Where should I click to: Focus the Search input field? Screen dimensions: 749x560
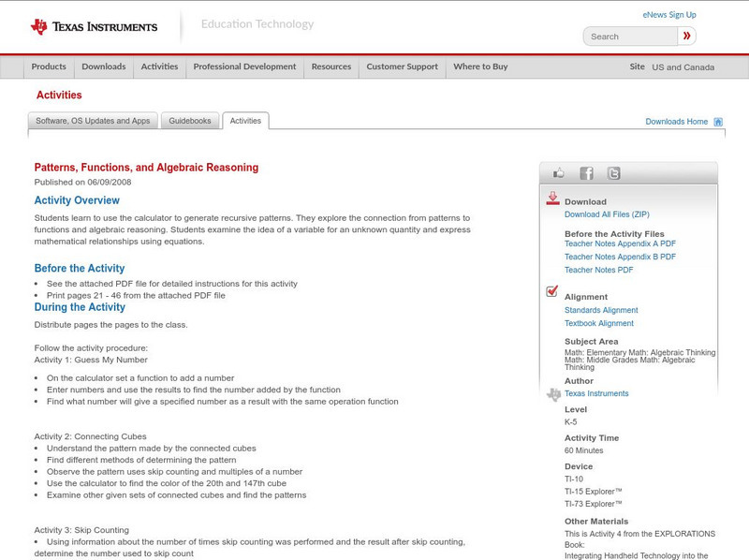630,37
